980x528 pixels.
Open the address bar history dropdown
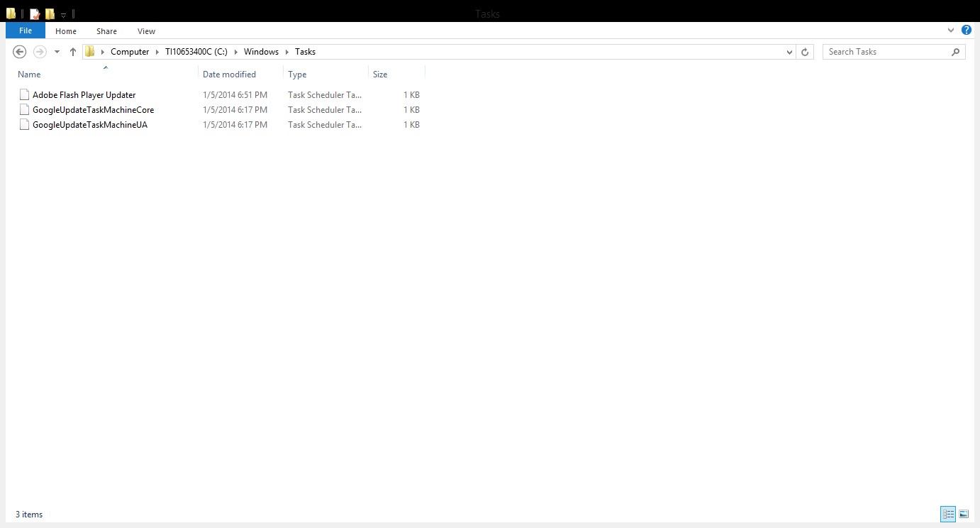[x=790, y=52]
